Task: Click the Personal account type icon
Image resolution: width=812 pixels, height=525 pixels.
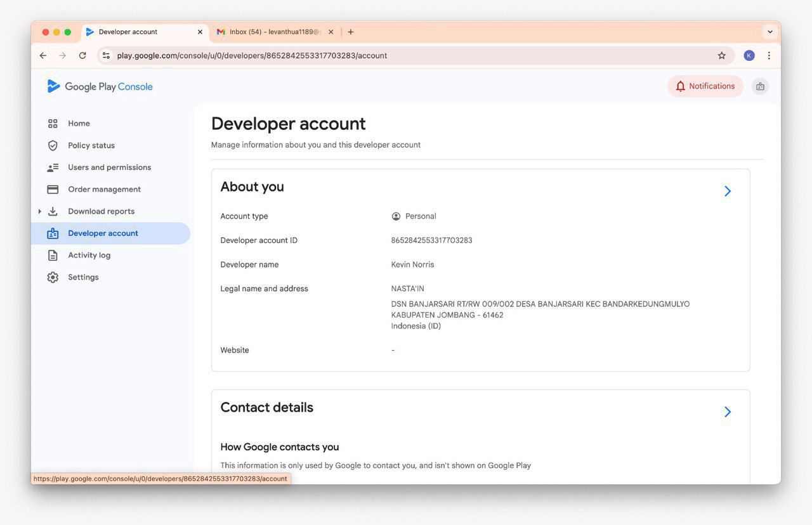Action: click(396, 216)
